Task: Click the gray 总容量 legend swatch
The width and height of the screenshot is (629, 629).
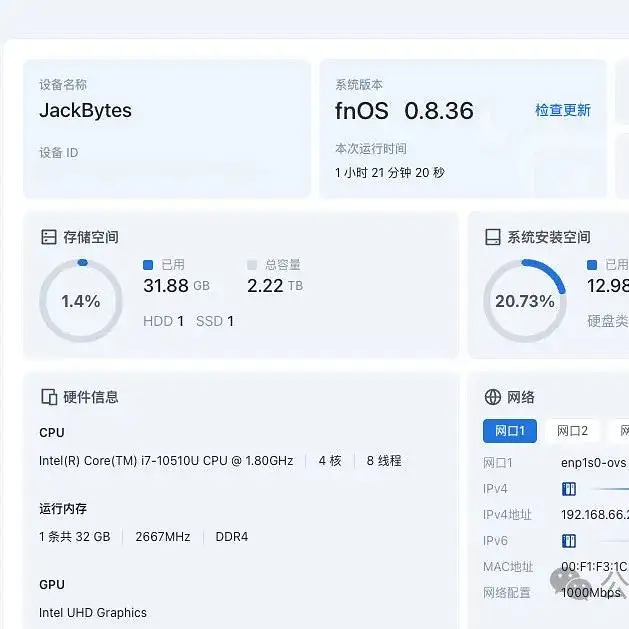Action: pyautogui.click(x=252, y=265)
